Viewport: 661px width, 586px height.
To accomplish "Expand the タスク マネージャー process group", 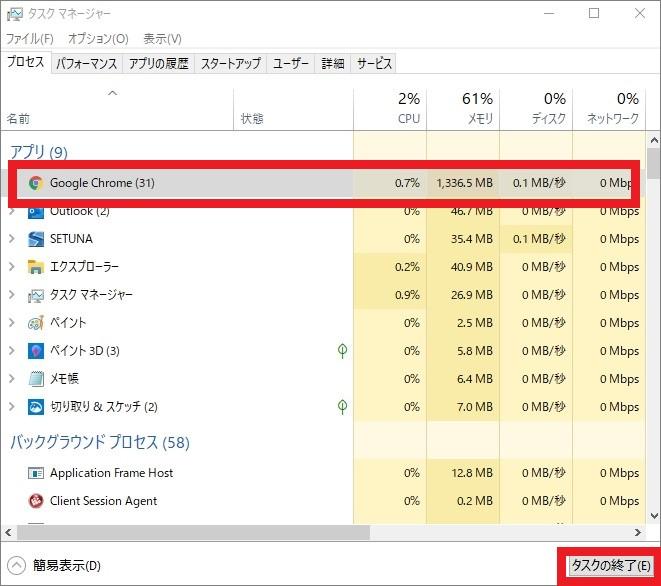I will pos(12,295).
